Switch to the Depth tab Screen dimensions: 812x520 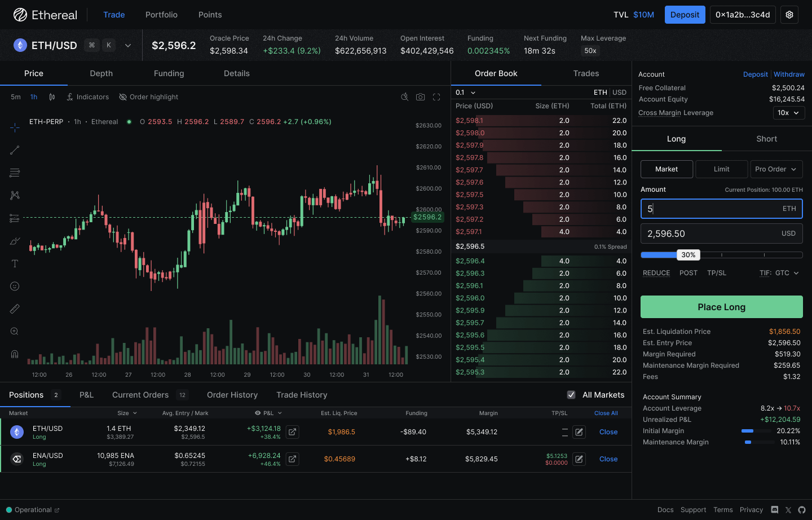pos(101,73)
